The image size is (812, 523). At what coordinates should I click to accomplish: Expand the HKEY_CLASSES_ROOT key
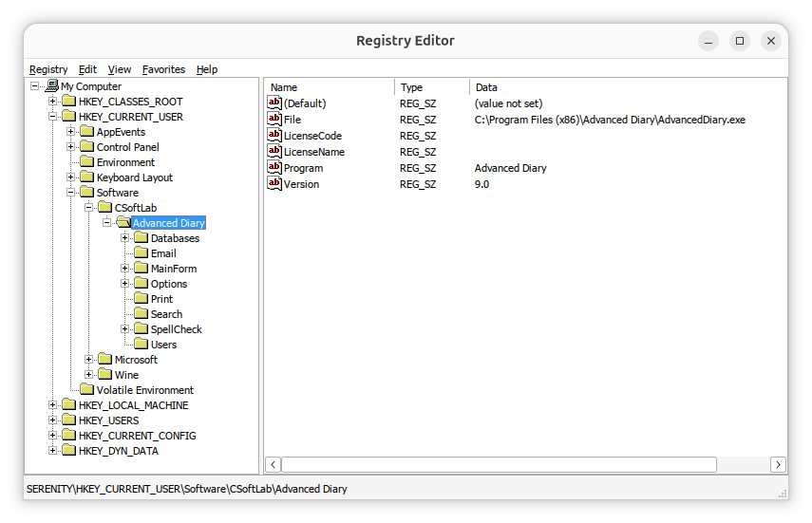pyautogui.click(x=52, y=101)
